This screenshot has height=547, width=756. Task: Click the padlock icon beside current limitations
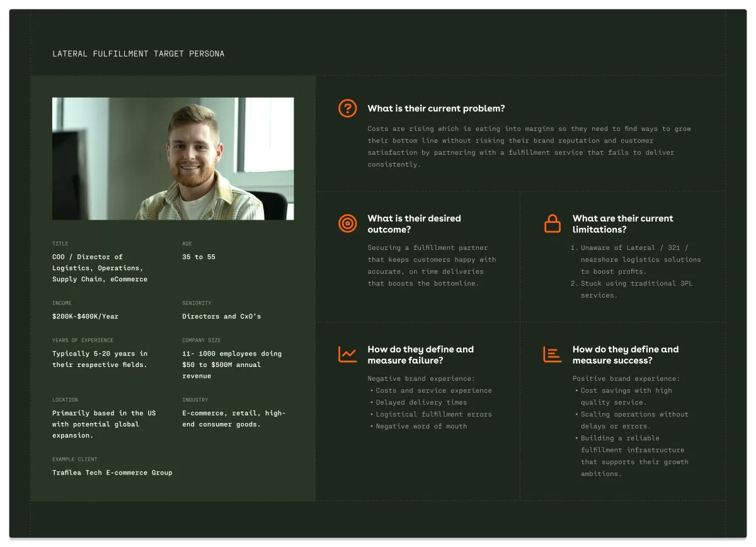pos(553,223)
